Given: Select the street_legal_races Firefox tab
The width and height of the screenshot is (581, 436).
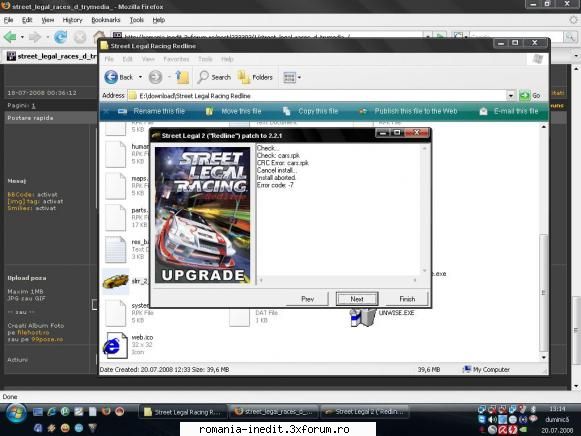Looking at the screenshot, I should [52, 56].
